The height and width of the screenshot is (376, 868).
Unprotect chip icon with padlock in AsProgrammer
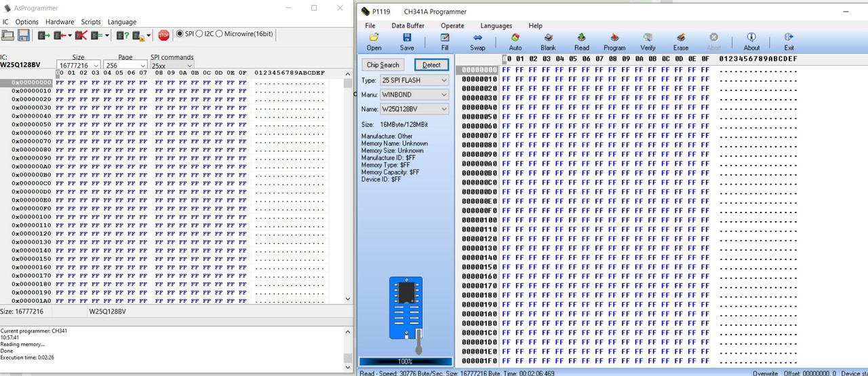click(x=139, y=35)
